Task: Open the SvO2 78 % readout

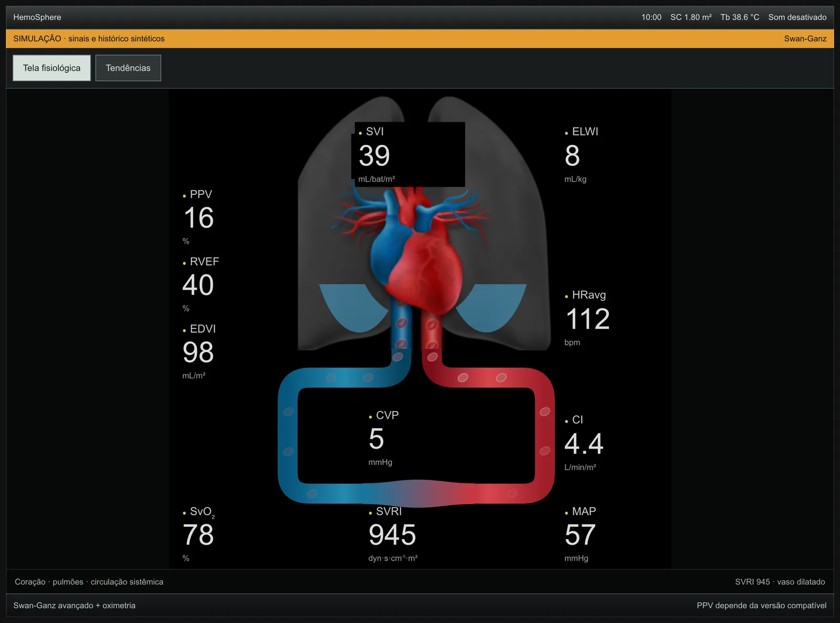Action: pyautogui.click(x=198, y=534)
